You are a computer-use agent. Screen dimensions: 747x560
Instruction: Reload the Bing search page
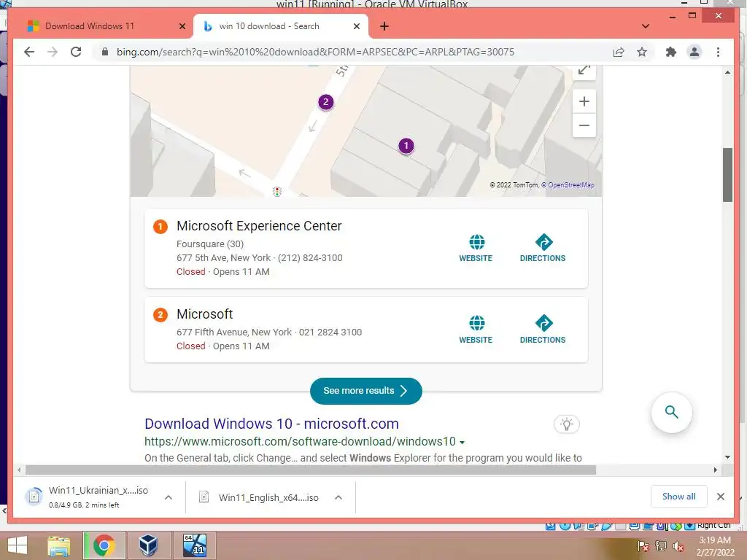point(76,52)
